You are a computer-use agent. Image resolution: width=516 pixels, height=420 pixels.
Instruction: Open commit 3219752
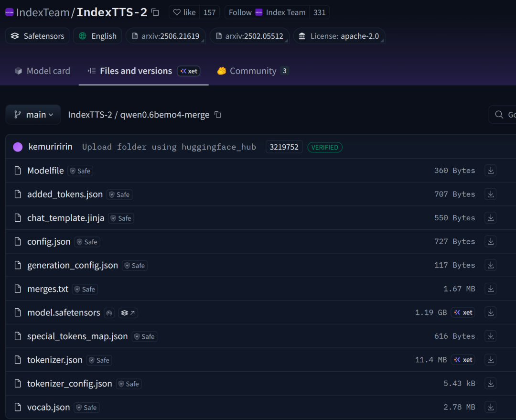click(284, 147)
